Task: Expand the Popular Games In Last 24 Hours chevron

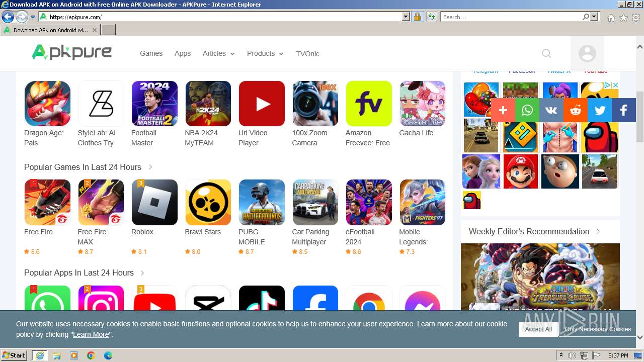Action: click(x=150, y=167)
